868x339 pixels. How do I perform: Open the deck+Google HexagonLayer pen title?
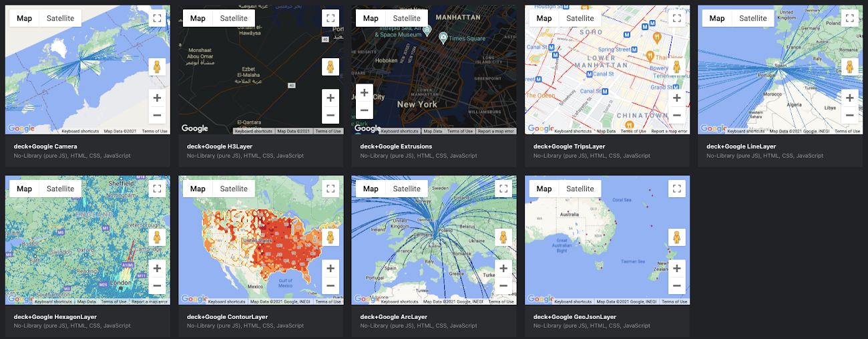(55, 316)
